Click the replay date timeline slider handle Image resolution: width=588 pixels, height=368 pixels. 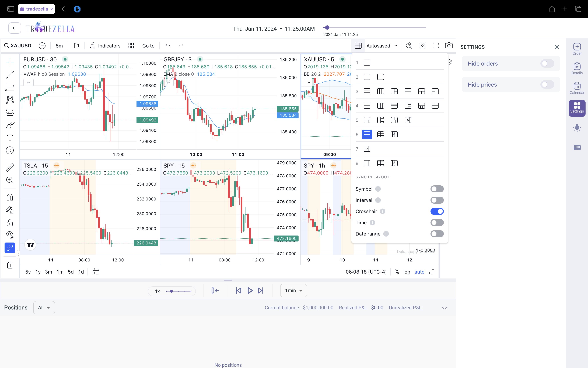click(327, 28)
